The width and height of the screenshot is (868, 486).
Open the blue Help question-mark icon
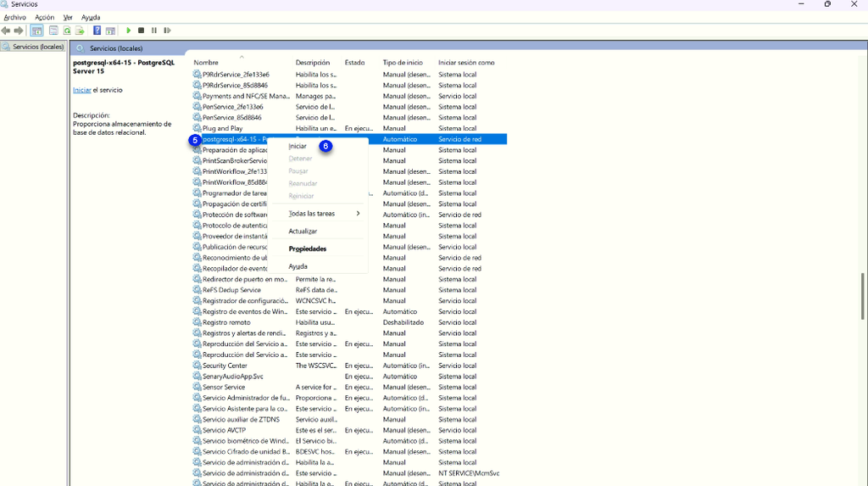click(x=97, y=31)
